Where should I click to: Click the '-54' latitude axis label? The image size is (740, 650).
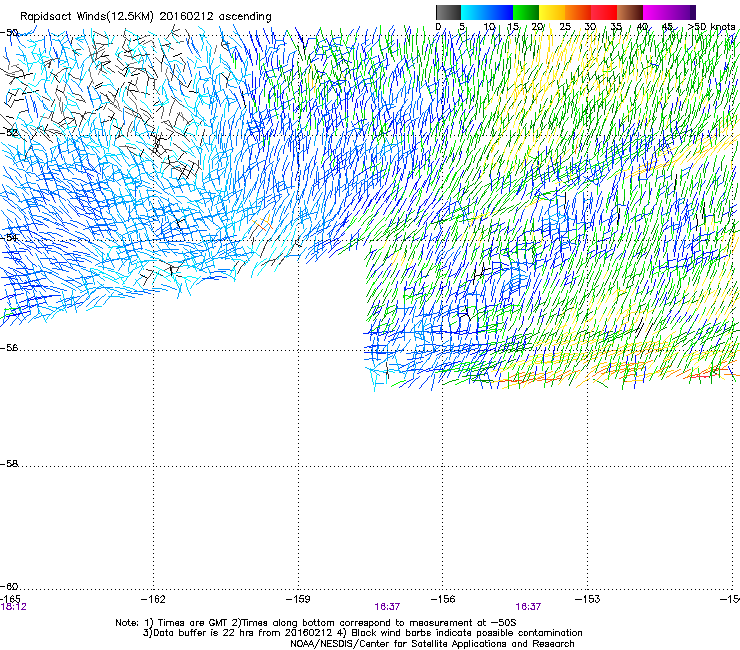pyautogui.click(x=9, y=237)
